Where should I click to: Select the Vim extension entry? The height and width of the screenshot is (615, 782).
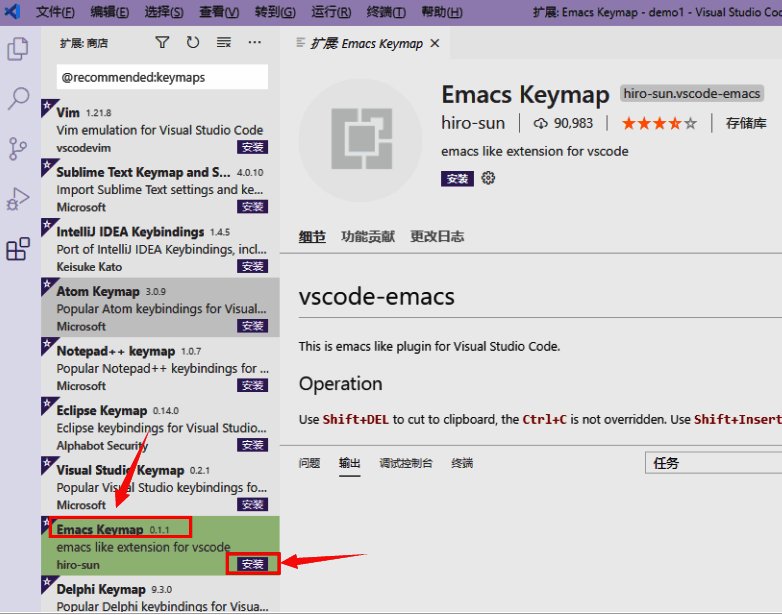(160, 129)
